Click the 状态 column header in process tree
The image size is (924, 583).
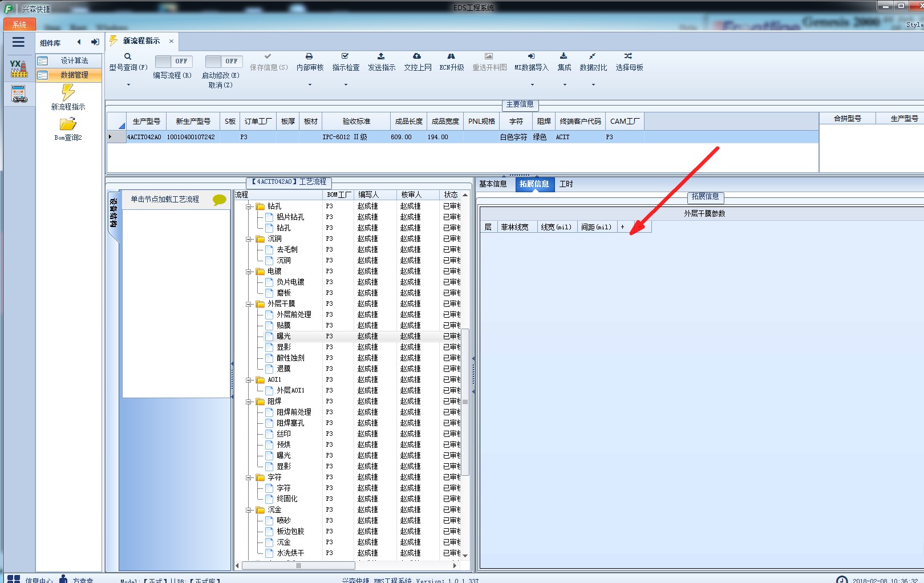pos(451,195)
